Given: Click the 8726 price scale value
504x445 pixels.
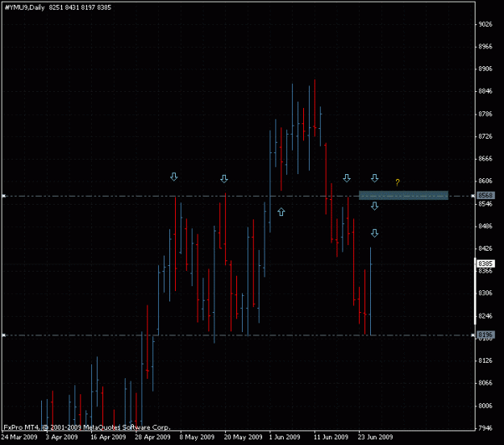Looking at the screenshot, I should coord(485,136).
